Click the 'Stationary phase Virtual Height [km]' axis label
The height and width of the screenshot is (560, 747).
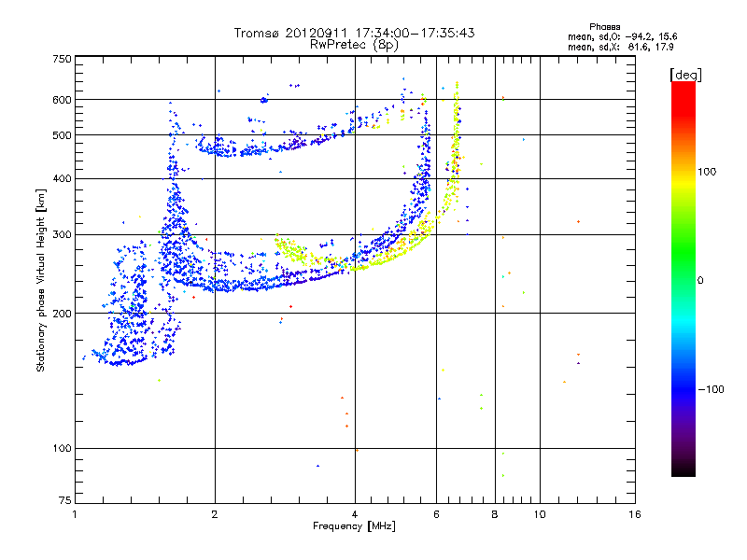(40, 280)
